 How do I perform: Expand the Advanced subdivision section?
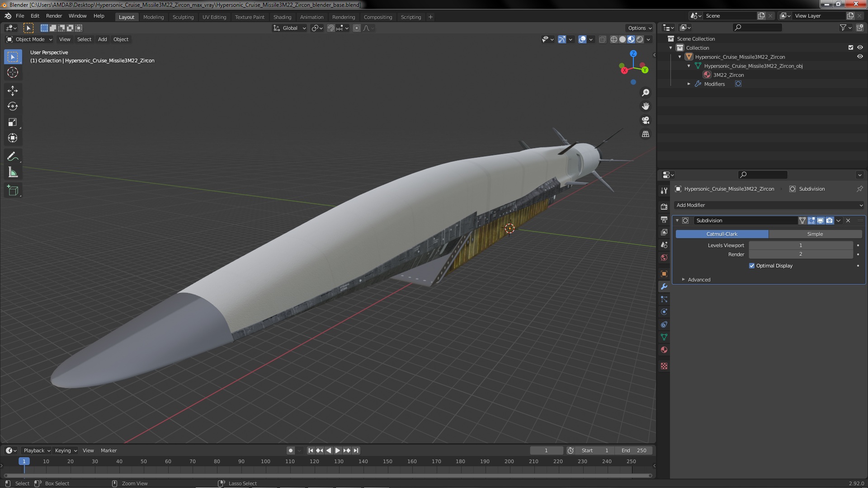pyautogui.click(x=699, y=280)
